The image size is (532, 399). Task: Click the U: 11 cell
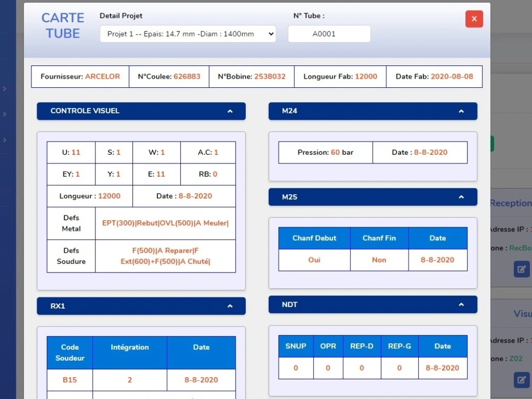(71, 152)
